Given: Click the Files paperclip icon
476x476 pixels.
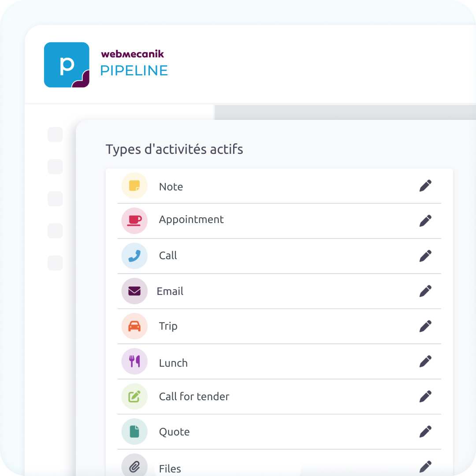Looking at the screenshot, I should [134, 466].
